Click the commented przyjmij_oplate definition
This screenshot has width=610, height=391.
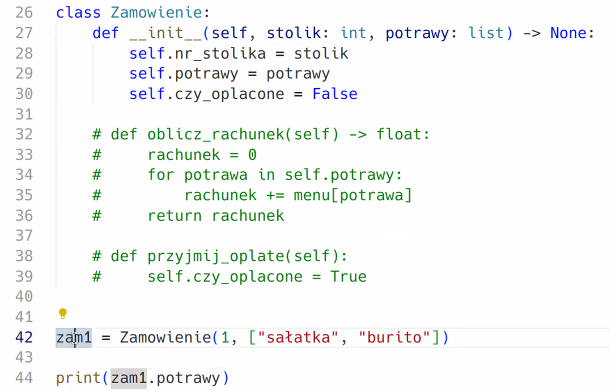[x=220, y=256]
